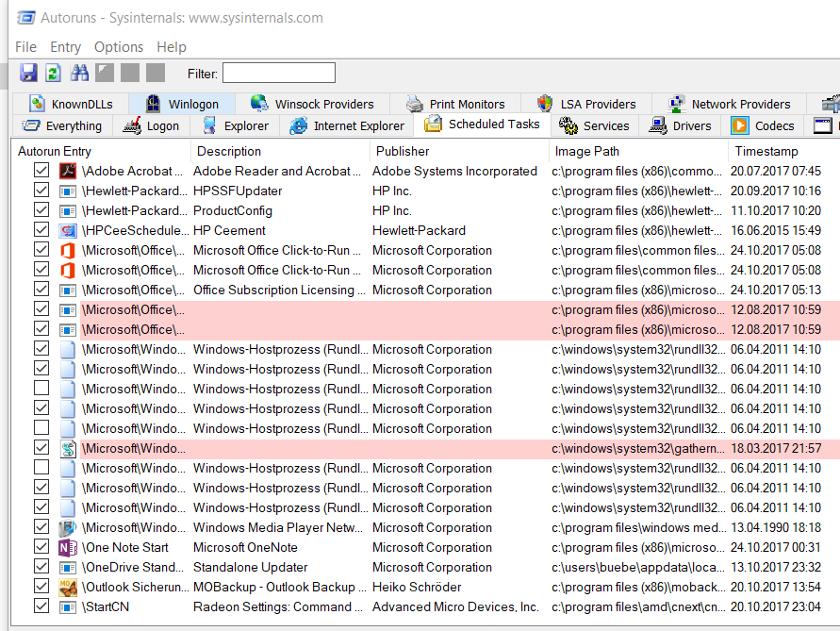This screenshot has height=631, width=840.
Task: Uncheck the HP Ceement entry checkbox
Action: [x=41, y=230]
